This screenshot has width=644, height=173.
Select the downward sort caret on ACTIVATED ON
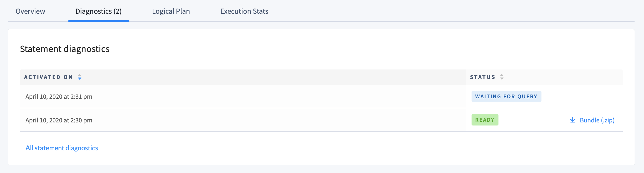click(80, 79)
